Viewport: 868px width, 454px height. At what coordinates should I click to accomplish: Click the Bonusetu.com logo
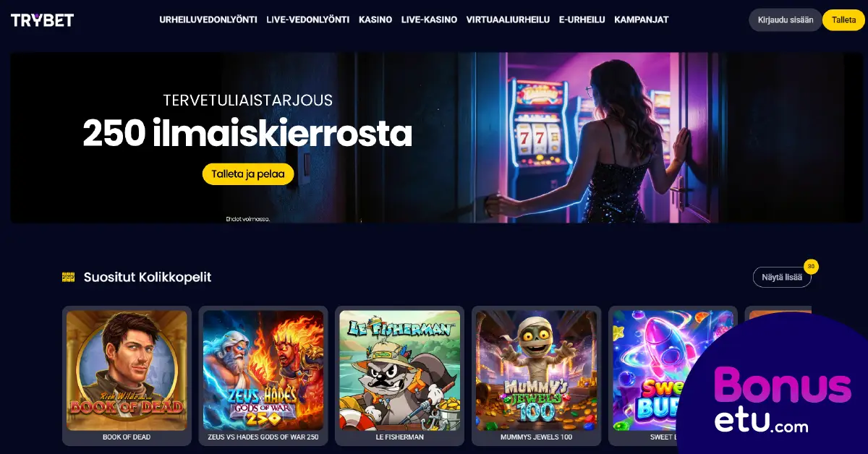pos(782,398)
